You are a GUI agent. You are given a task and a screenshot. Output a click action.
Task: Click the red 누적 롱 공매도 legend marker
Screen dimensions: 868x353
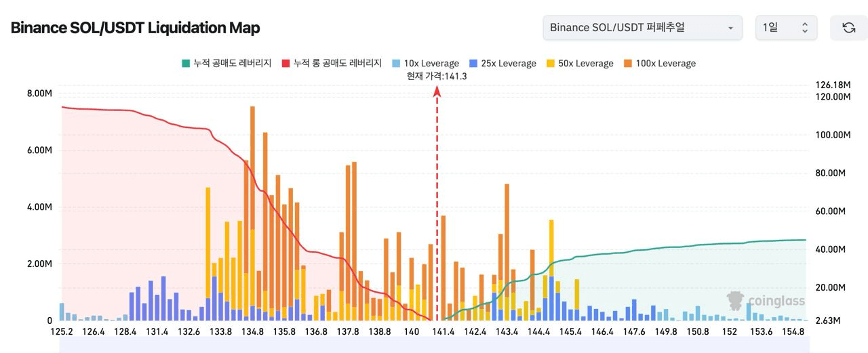coord(286,64)
